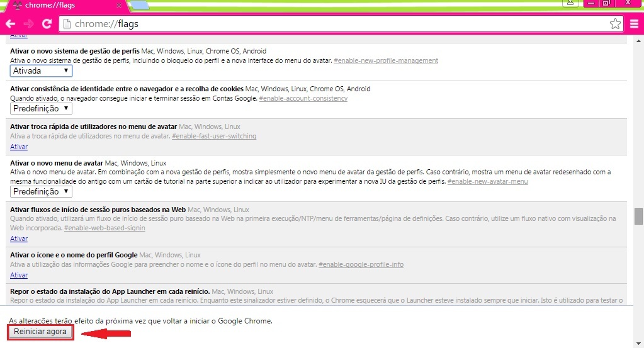Image resolution: width=644 pixels, height=348 pixels.
Task: Open a new tab
Action: [140, 5]
